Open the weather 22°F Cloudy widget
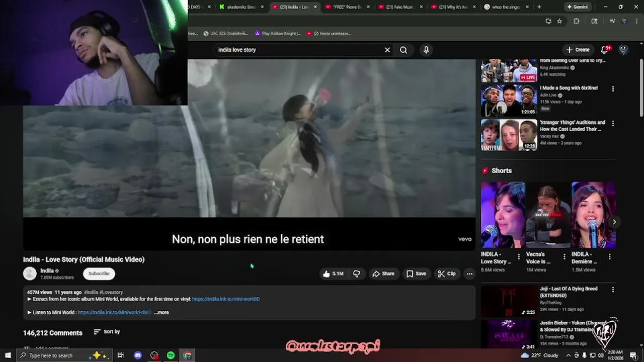Viewport: 644px width, 362px height. click(541, 355)
